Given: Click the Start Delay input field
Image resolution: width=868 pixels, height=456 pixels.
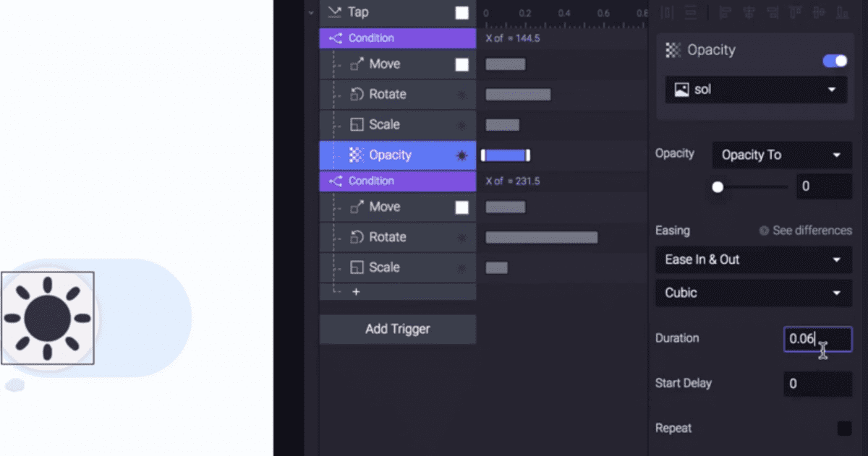Looking at the screenshot, I should tap(817, 384).
